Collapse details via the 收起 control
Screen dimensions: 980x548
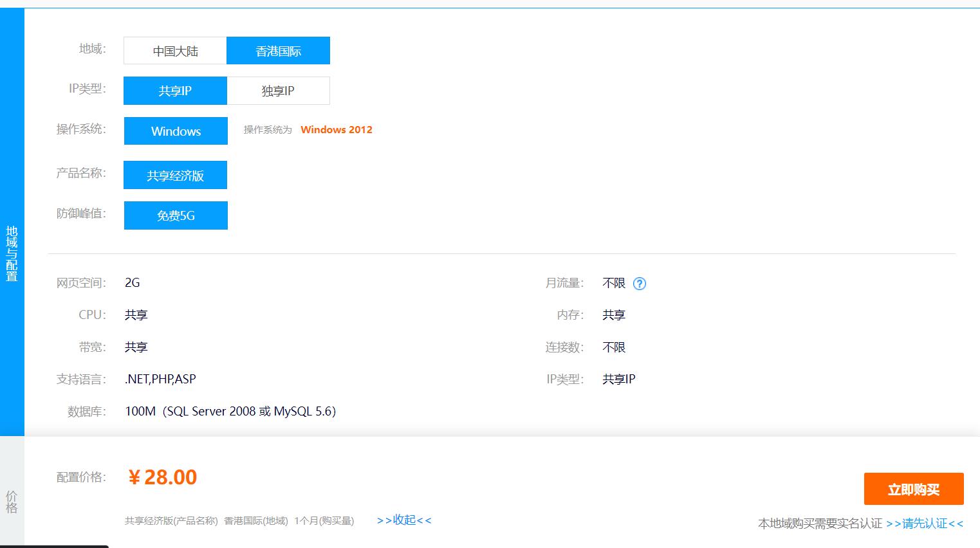point(404,520)
